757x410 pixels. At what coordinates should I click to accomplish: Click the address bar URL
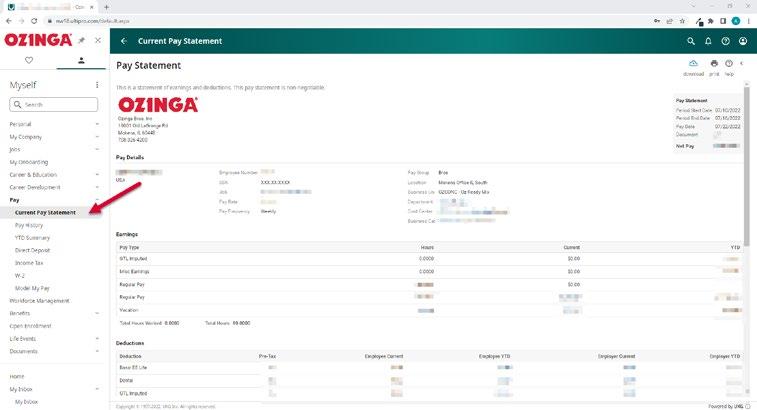(x=92, y=21)
